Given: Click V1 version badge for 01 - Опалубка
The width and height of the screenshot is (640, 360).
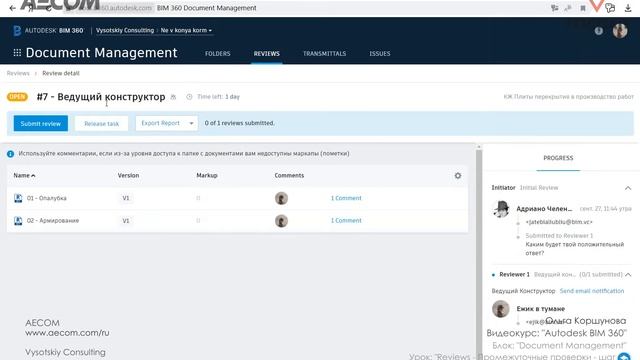Looking at the screenshot, I should pyautogui.click(x=126, y=198).
